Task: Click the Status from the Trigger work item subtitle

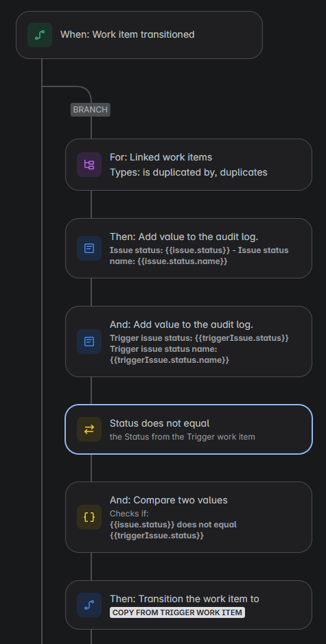Action: coord(182,437)
